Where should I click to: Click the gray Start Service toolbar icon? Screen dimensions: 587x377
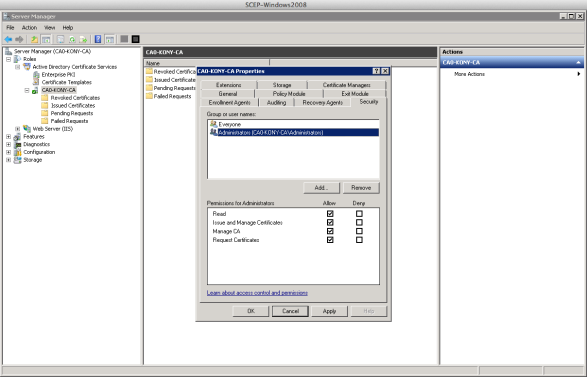tap(124, 39)
